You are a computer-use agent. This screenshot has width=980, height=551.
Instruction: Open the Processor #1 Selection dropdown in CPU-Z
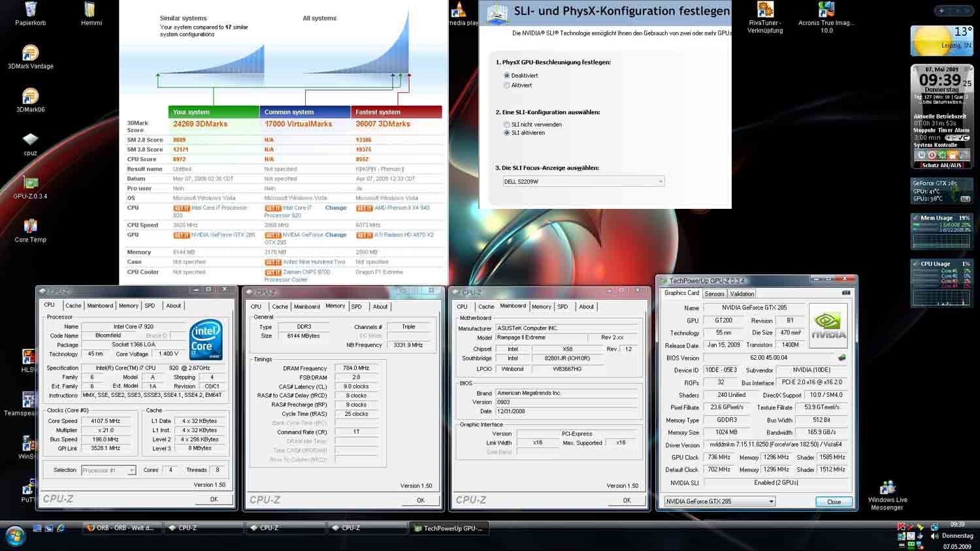(108, 470)
